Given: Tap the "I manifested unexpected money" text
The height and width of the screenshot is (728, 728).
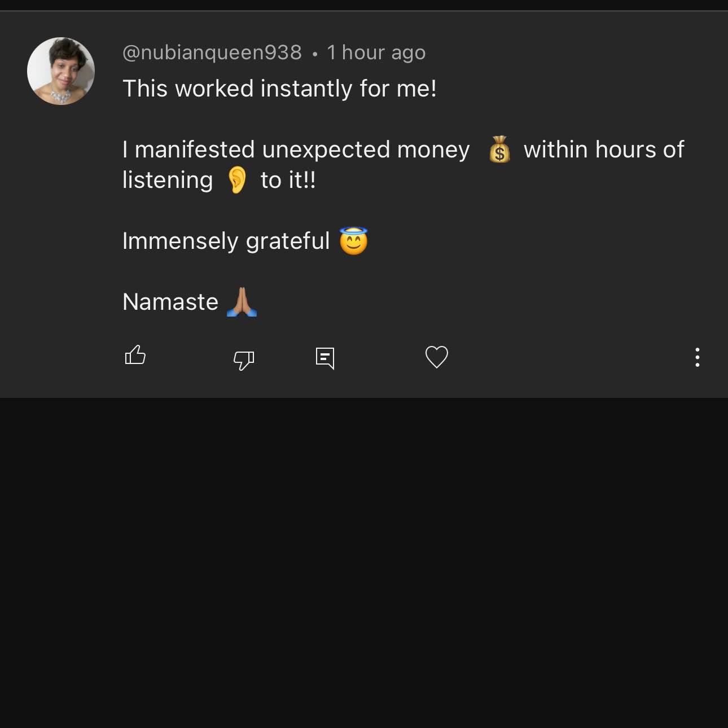Looking at the screenshot, I should point(296,150).
